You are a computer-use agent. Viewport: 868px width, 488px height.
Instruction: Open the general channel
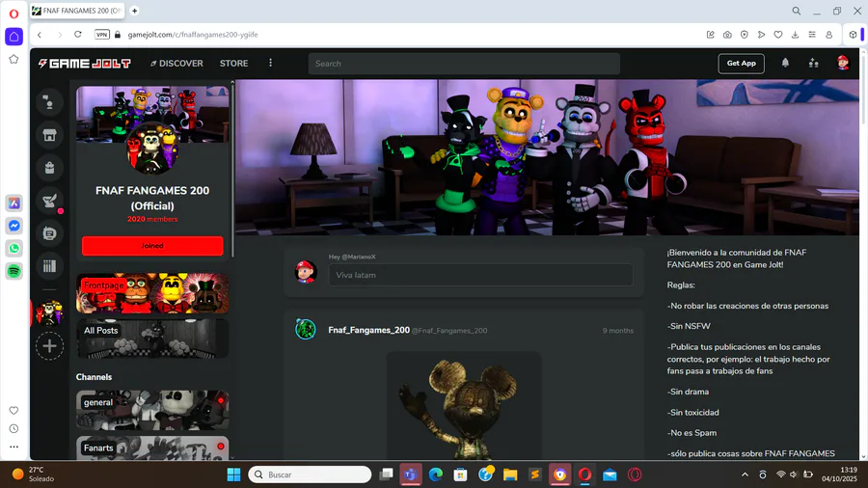pos(152,410)
